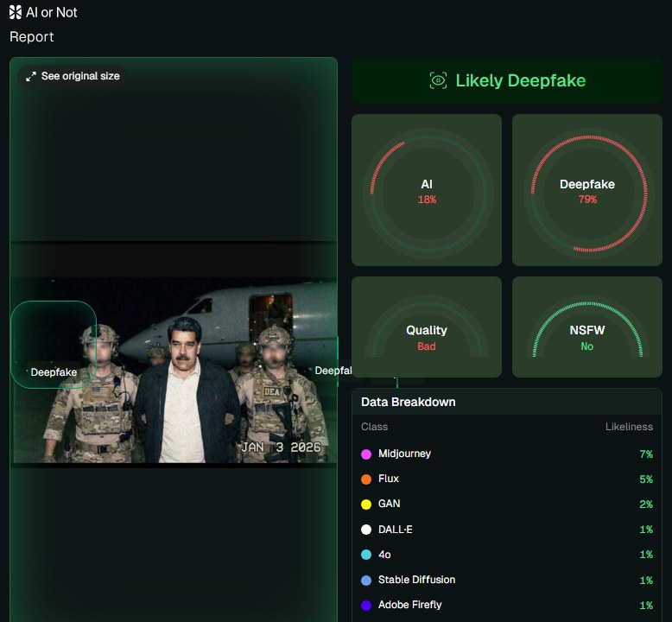Click the left Deepfake face detection box
672x622 pixels.
coord(53,344)
